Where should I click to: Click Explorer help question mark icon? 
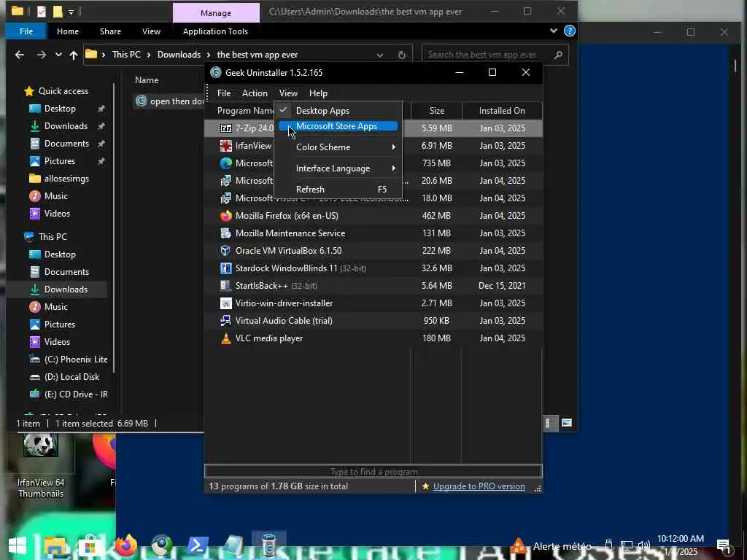(x=569, y=31)
